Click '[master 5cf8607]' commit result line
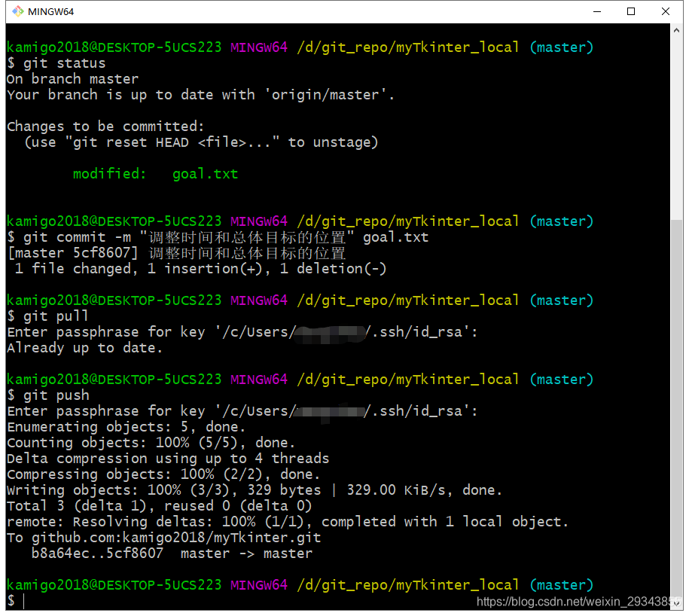The height and width of the screenshot is (616, 689). tap(177, 253)
